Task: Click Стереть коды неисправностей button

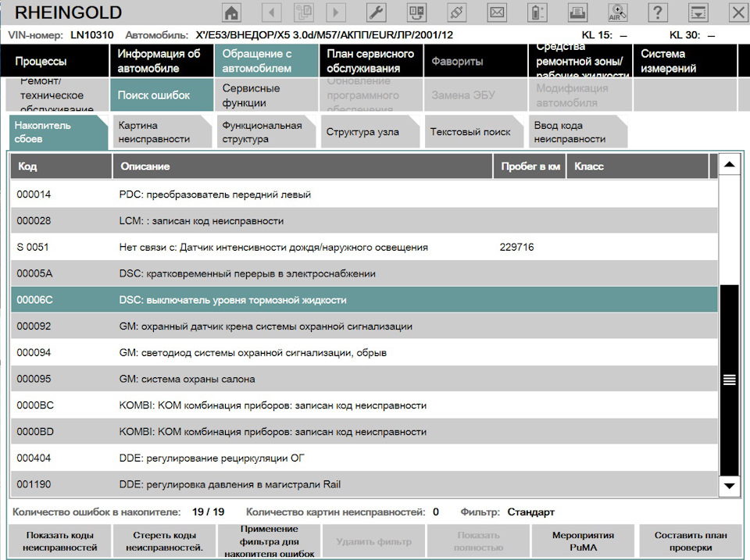Action: (165, 541)
